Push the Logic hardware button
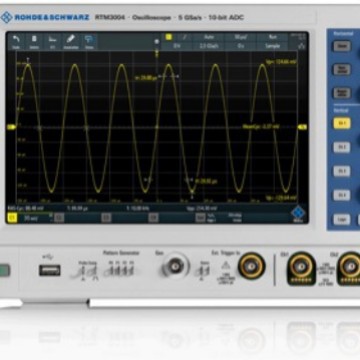Image resolution: width=360 pixels, height=360 pixels. (x=342, y=219)
